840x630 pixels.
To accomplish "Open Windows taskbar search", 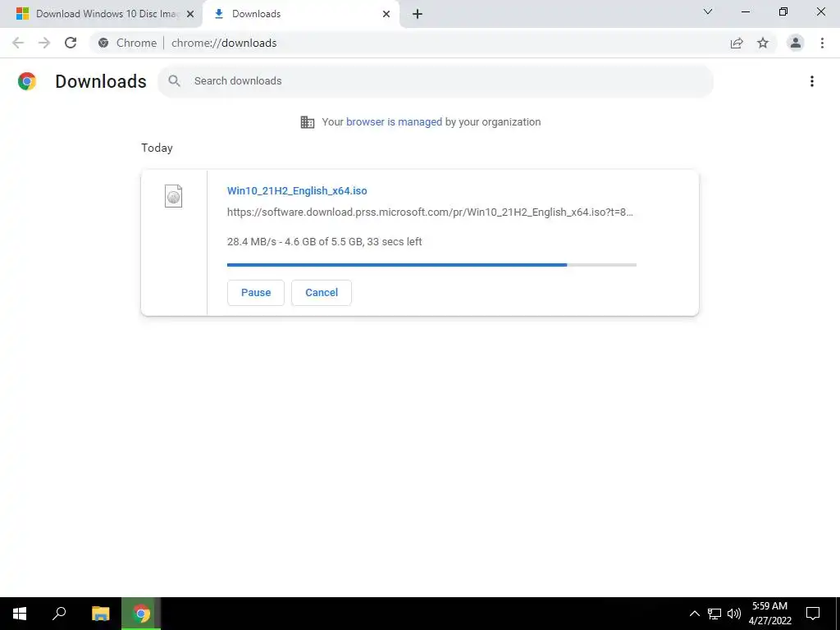I will [x=59, y=614].
